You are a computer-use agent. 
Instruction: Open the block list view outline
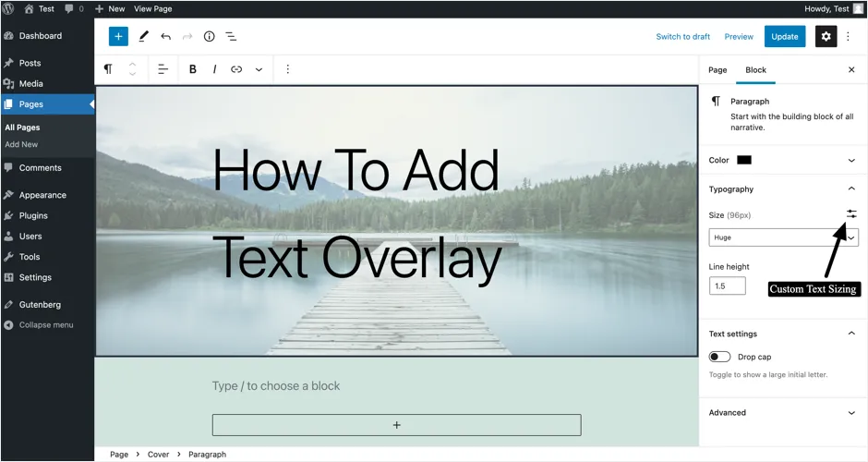click(x=231, y=37)
